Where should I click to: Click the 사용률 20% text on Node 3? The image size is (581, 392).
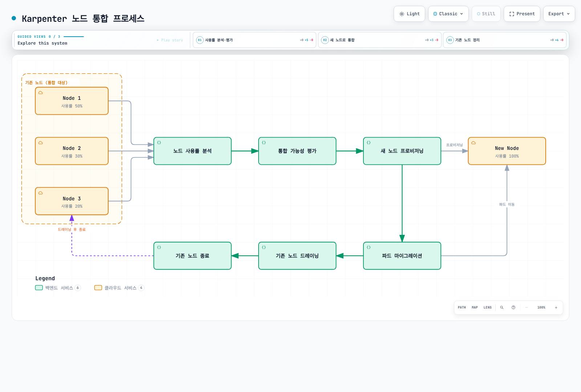(72, 206)
